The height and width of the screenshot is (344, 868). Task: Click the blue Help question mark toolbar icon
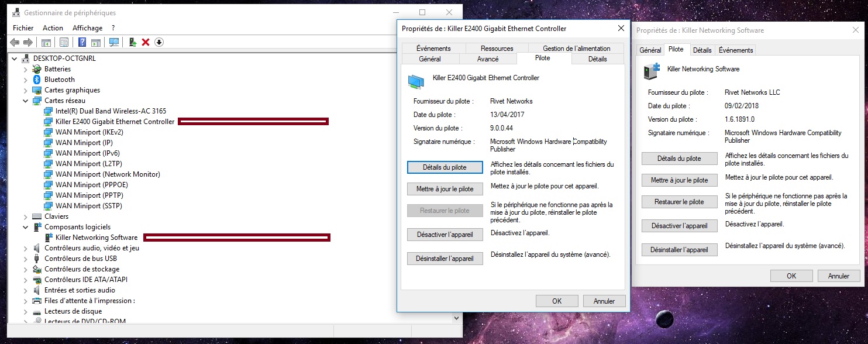(x=82, y=42)
